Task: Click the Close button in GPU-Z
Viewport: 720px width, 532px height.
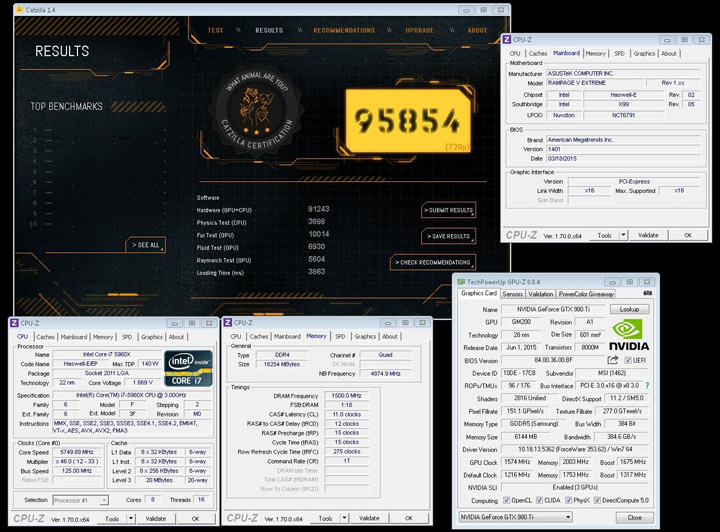Action: [634, 517]
